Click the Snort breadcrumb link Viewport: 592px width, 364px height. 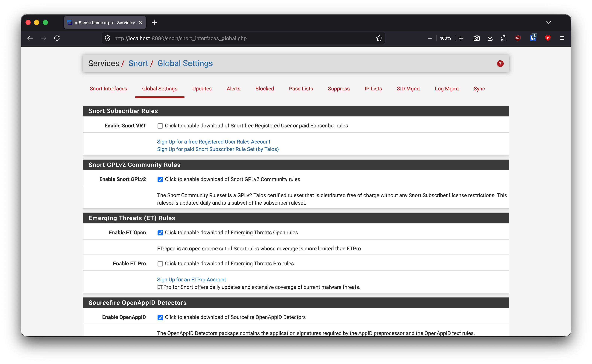coord(138,63)
